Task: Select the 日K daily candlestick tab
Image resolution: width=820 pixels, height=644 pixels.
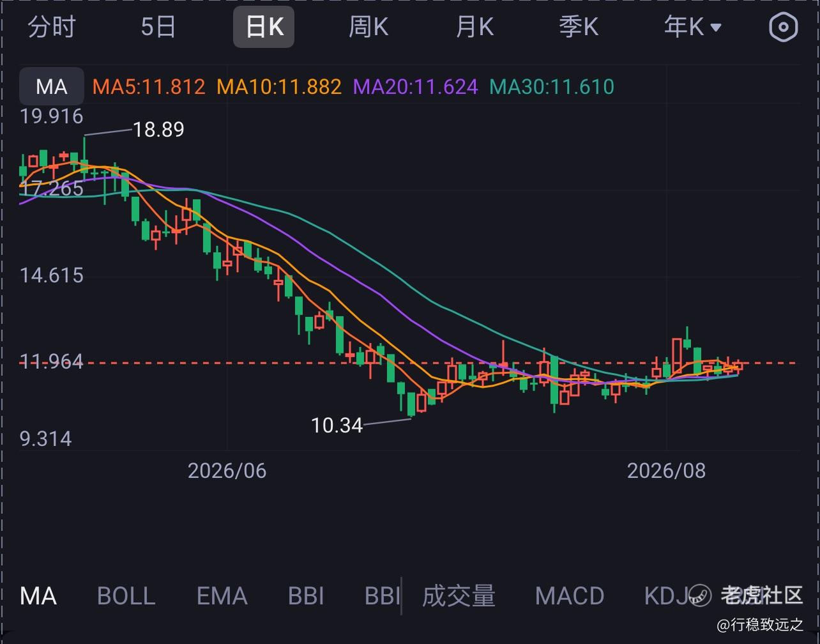Action: [x=264, y=27]
